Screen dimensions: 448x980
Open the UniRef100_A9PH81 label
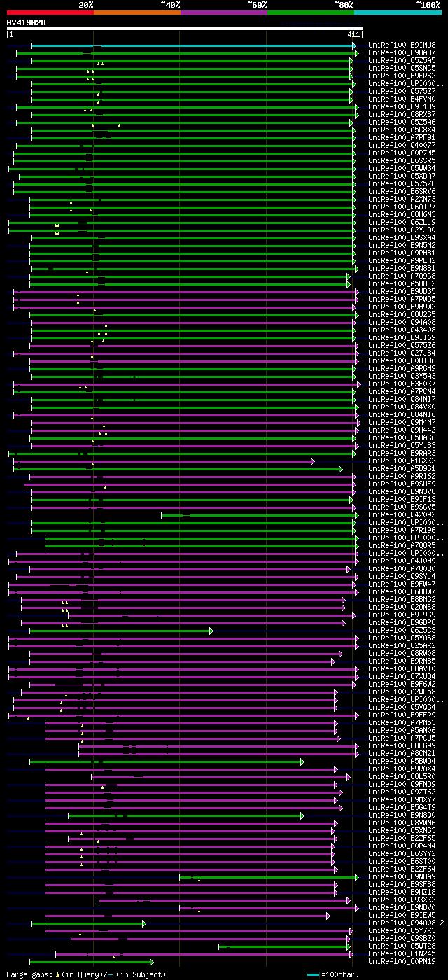(402, 253)
